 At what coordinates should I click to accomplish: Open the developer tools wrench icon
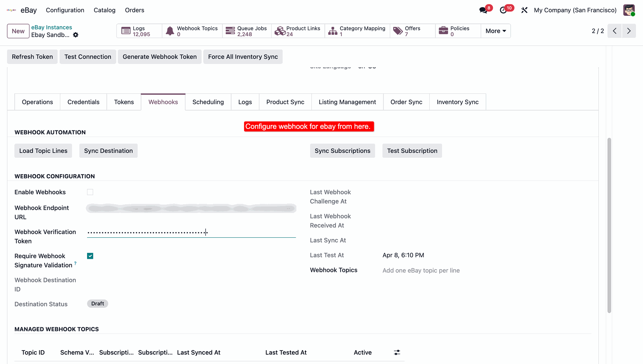pos(524,10)
